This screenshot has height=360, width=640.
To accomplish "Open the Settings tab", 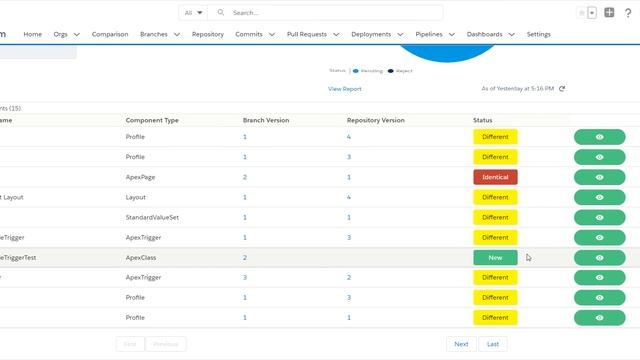I will click(538, 34).
